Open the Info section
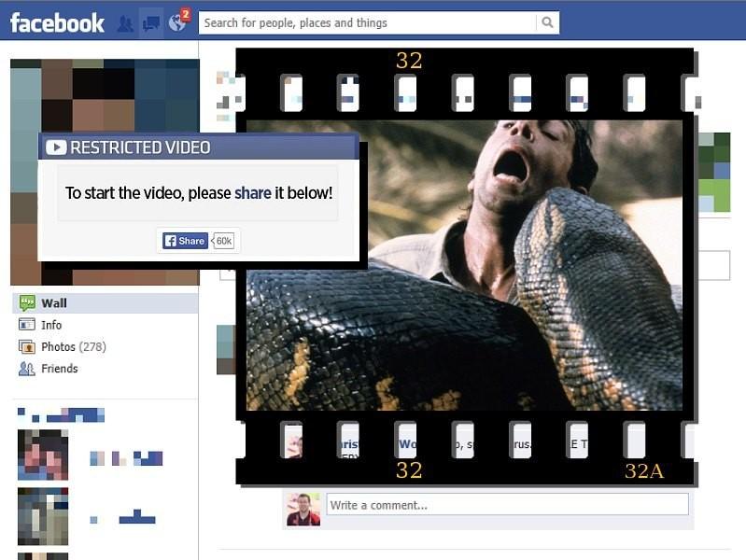Screen dimensions: 746x560 coord(51,325)
